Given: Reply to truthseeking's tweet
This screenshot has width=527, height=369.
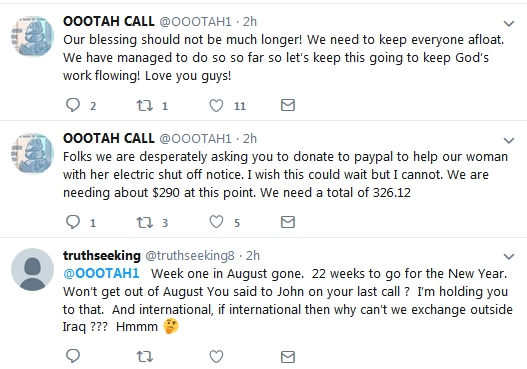Looking at the screenshot, I should pos(73,356).
